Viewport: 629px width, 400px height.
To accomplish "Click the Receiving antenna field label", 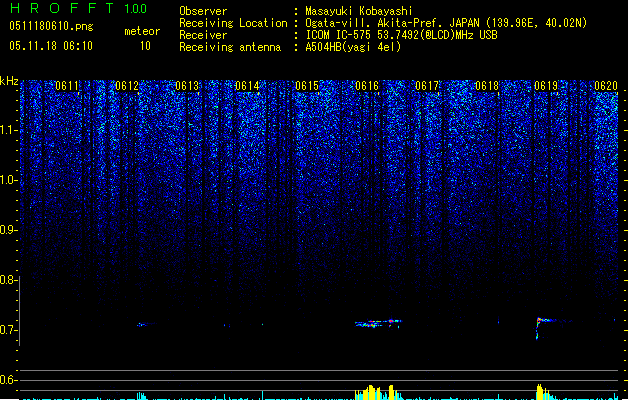I will (x=230, y=47).
